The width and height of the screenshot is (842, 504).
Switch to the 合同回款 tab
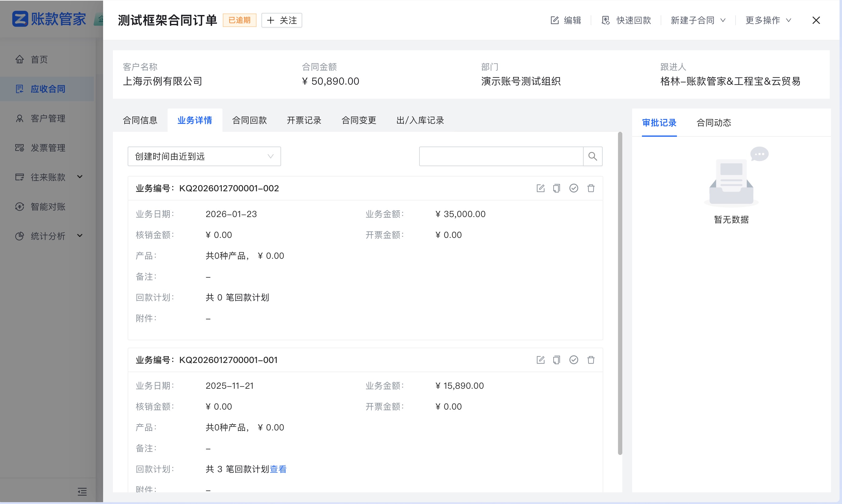pos(249,120)
